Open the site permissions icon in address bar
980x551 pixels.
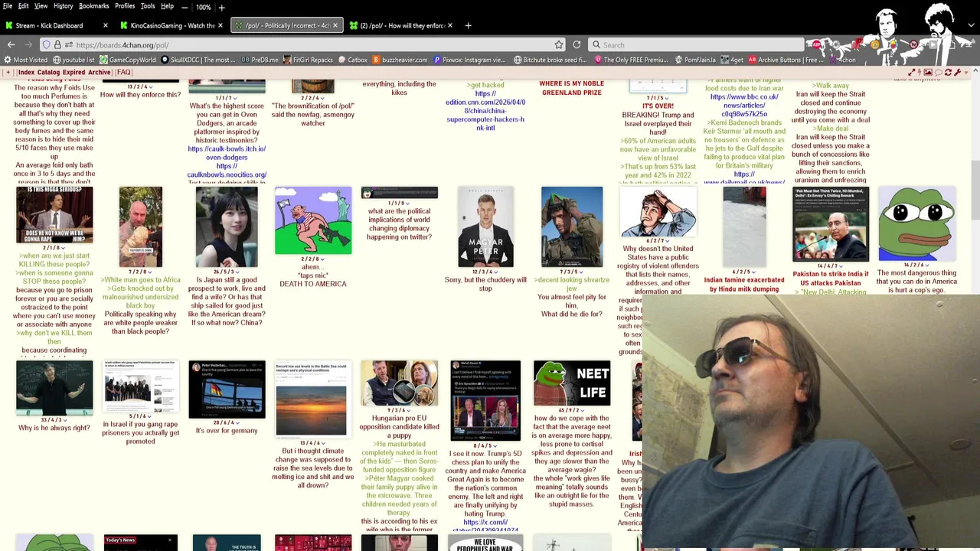[68, 44]
